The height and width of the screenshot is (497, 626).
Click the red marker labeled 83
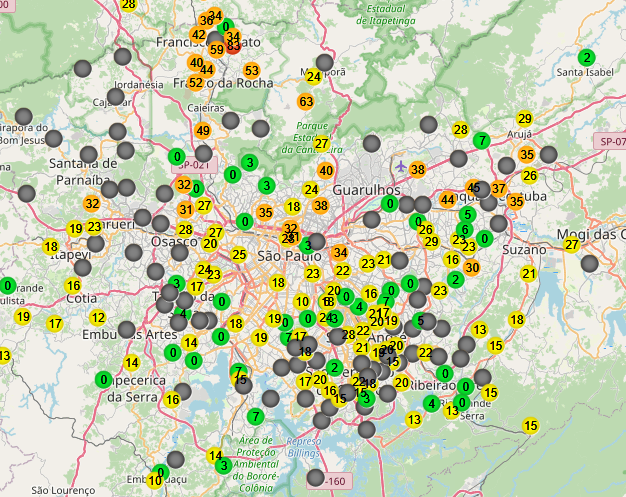(x=234, y=45)
